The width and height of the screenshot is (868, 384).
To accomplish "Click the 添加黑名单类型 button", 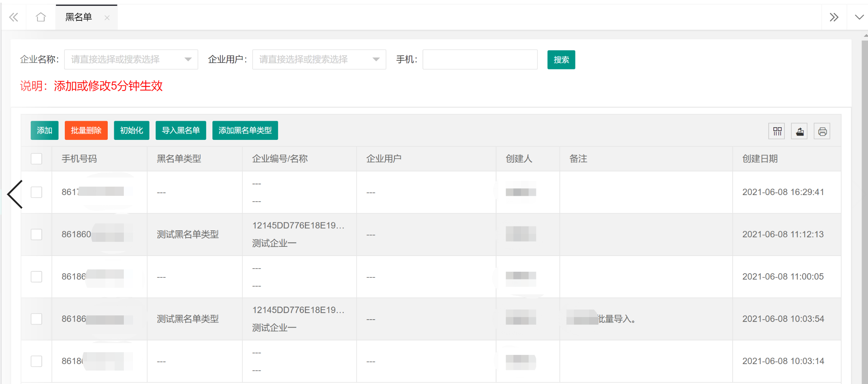I will click(245, 130).
